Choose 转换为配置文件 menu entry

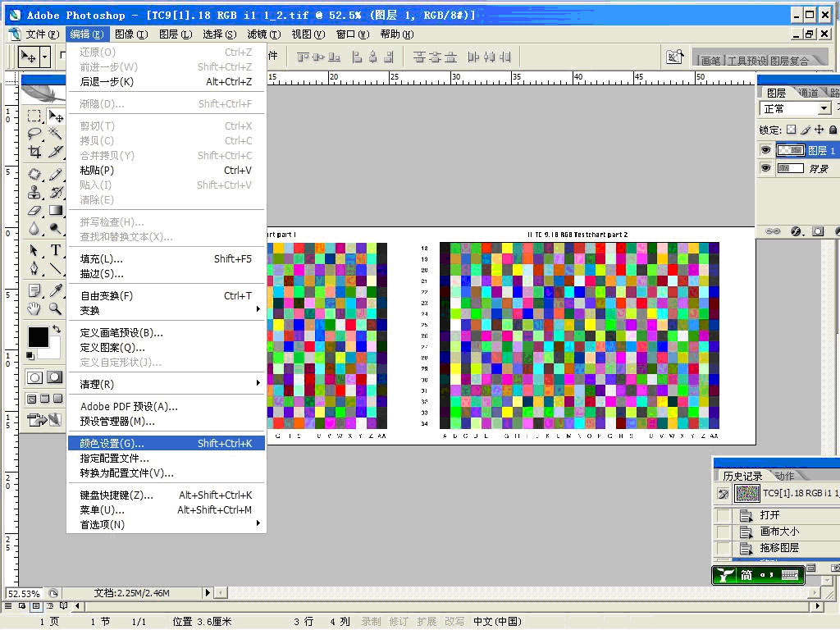click(x=166, y=473)
